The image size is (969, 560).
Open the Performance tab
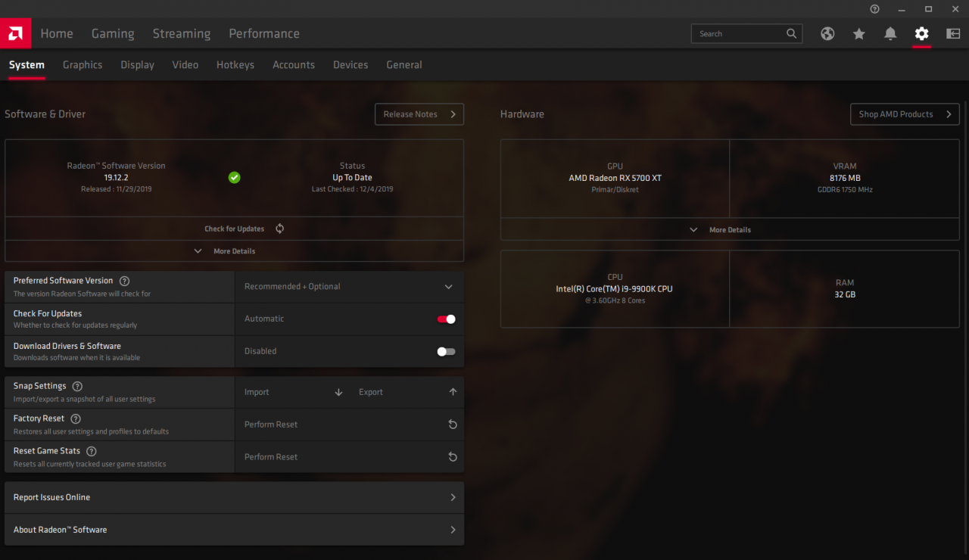pyautogui.click(x=264, y=33)
